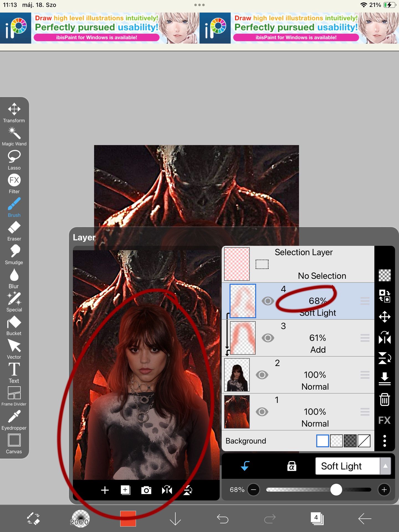The width and height of the screenshot is (399, 532).
Task: Expand blend mode list with triangle arrow
Action: pyautogui.click(x=385, y=466)
